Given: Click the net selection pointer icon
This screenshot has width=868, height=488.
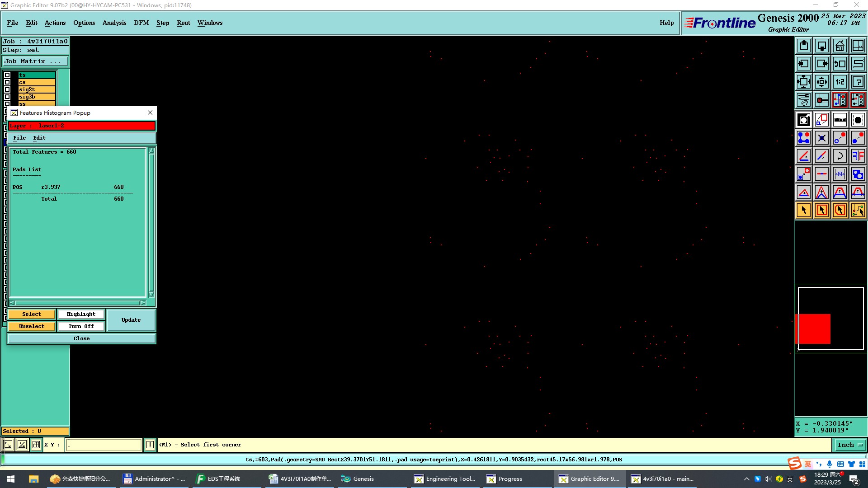Looking at the screenshot, I should point(858,210).
